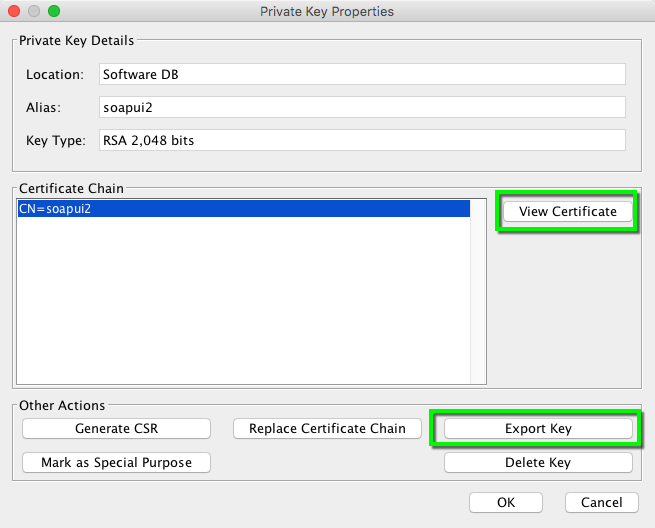The image size is (655, 528).
Task: Open Replace Certificate Chain action
Action: click(x=327, y=428)
